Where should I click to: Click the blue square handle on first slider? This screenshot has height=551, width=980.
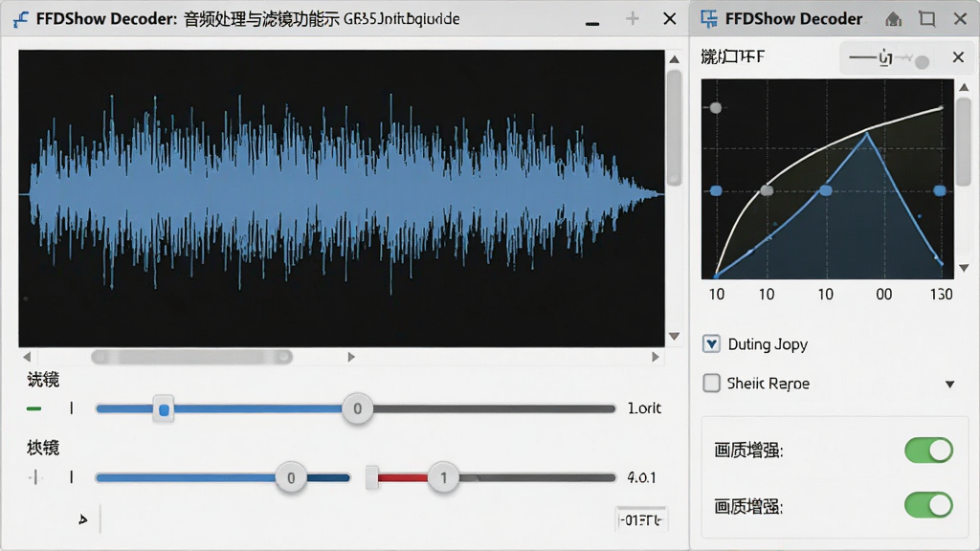click(164, 409)
